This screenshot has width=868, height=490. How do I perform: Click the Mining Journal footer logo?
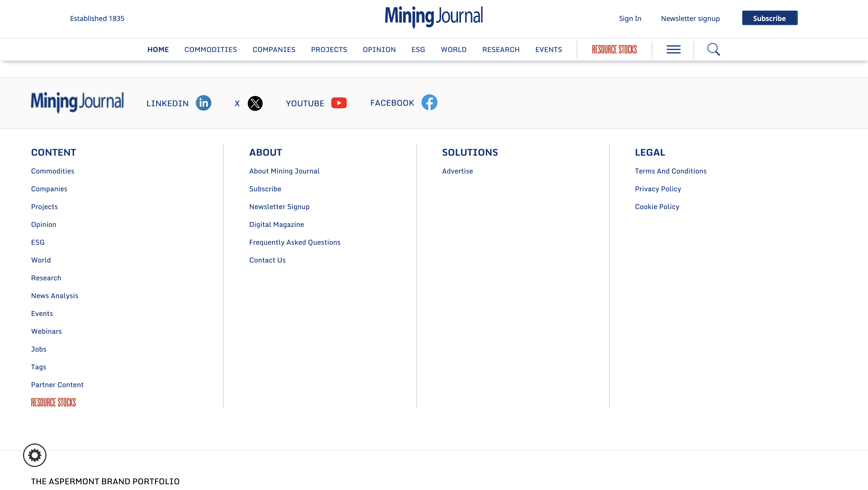tap(77, 102)
